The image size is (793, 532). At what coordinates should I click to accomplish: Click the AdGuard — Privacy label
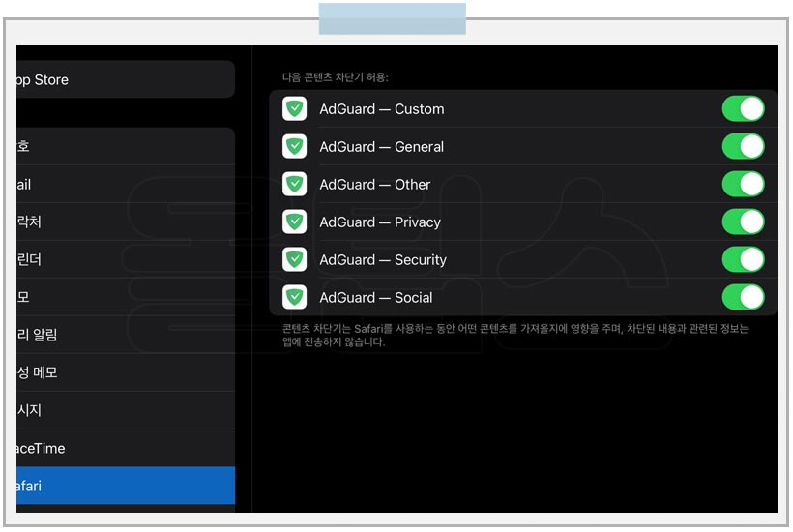[380, 222]
